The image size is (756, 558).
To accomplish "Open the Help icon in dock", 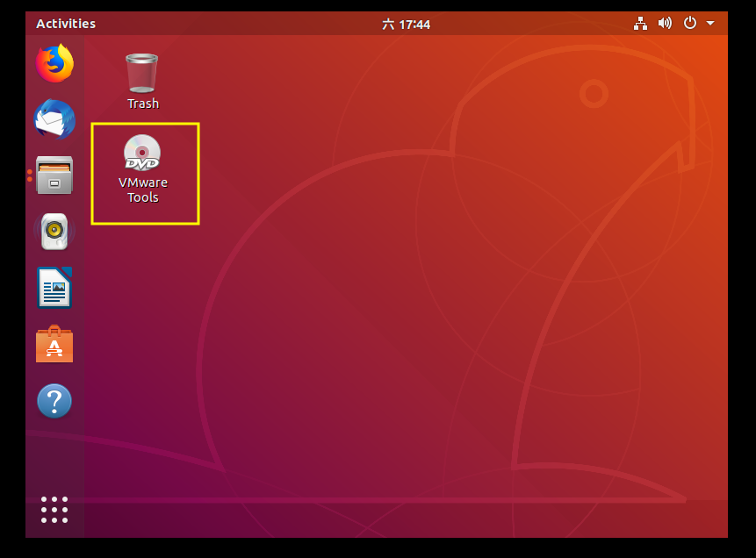I will tap(54, 400).
